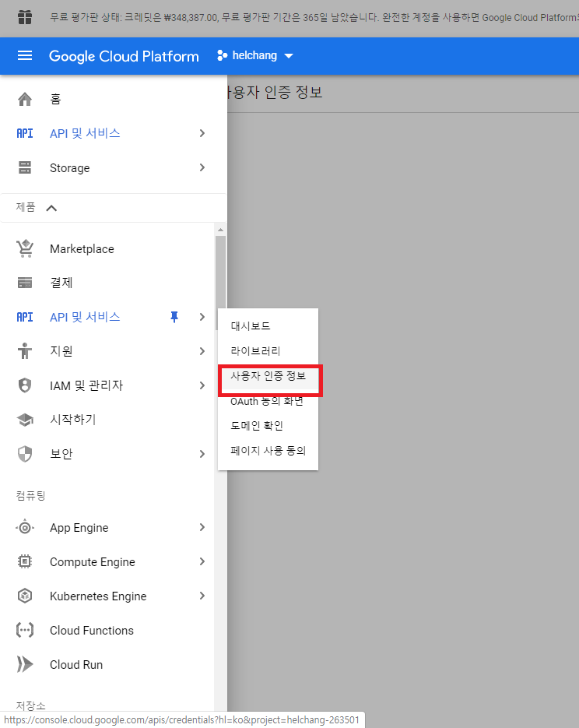
Task: Click the Storage icon
Action: pos(25,167)
